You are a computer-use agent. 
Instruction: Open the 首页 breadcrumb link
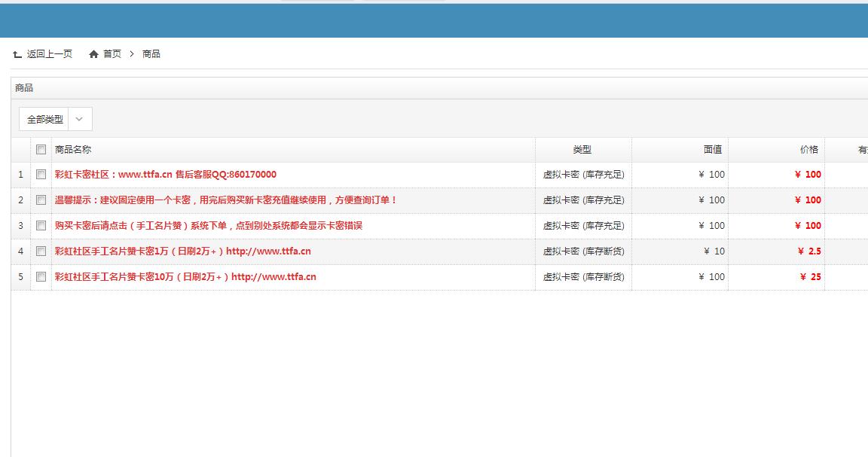pyautogui.click(x=112, y=53)
